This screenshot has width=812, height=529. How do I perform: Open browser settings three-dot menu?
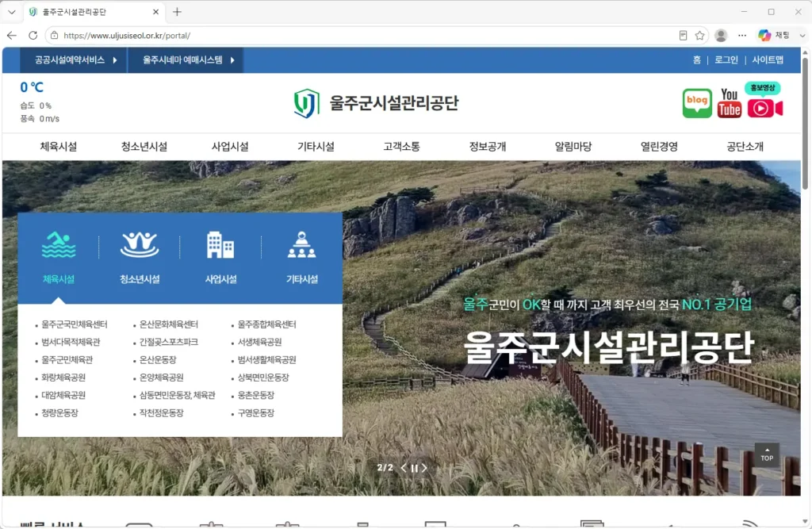click(x=742, y=35)
